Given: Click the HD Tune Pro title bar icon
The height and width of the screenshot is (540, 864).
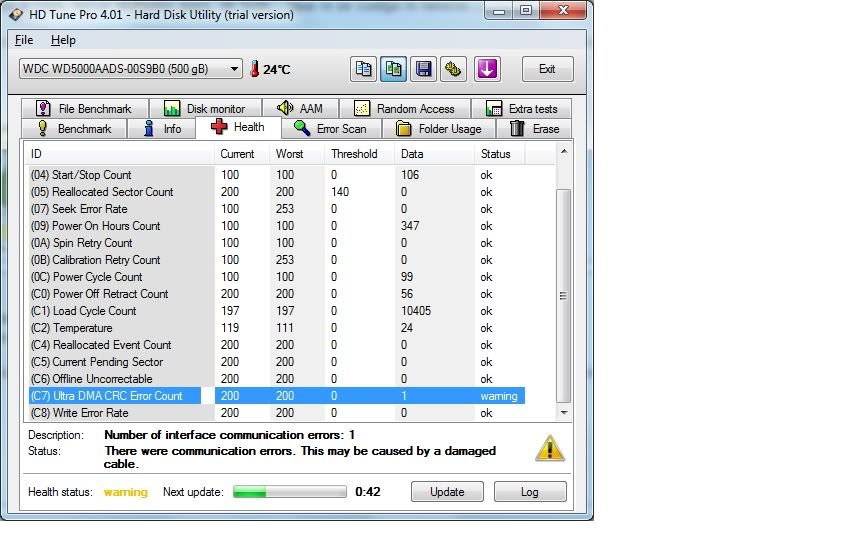Looking at the screenshot, I should pyautogui.click(x=16, y=14).
